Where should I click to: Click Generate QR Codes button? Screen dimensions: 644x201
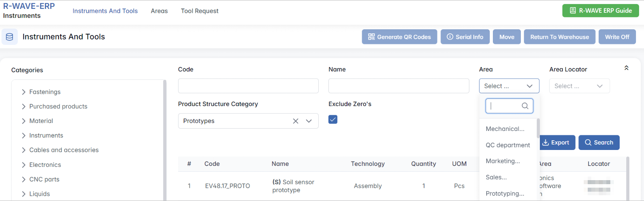click(399, 37)
